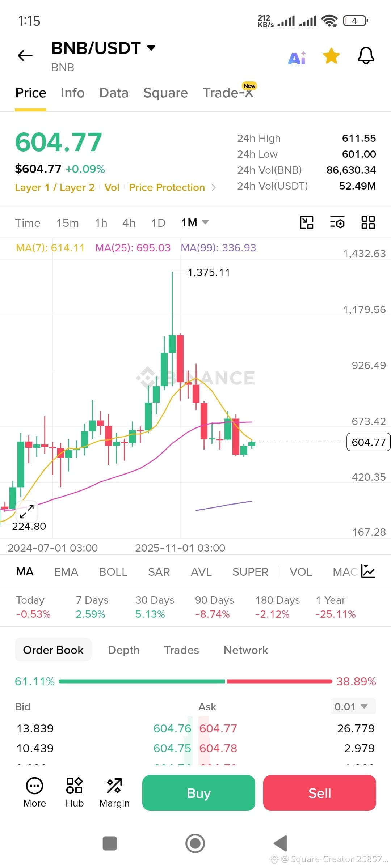This screenshot has height=868, width=391.
Task: Select bid price 604.76
Action: point(172,728)
